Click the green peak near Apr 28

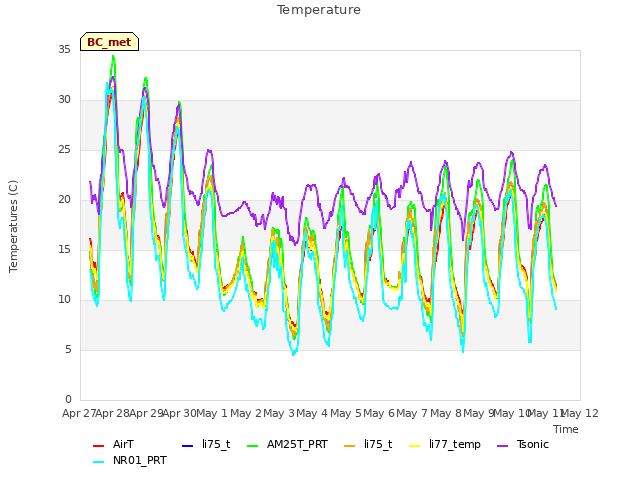(113, 56)
